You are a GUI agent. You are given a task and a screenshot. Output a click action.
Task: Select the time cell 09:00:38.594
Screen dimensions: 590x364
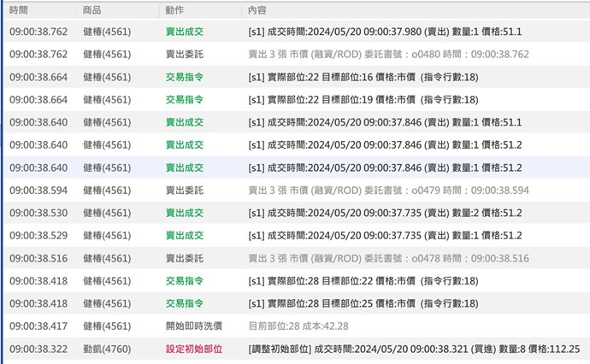click(38, 191)
